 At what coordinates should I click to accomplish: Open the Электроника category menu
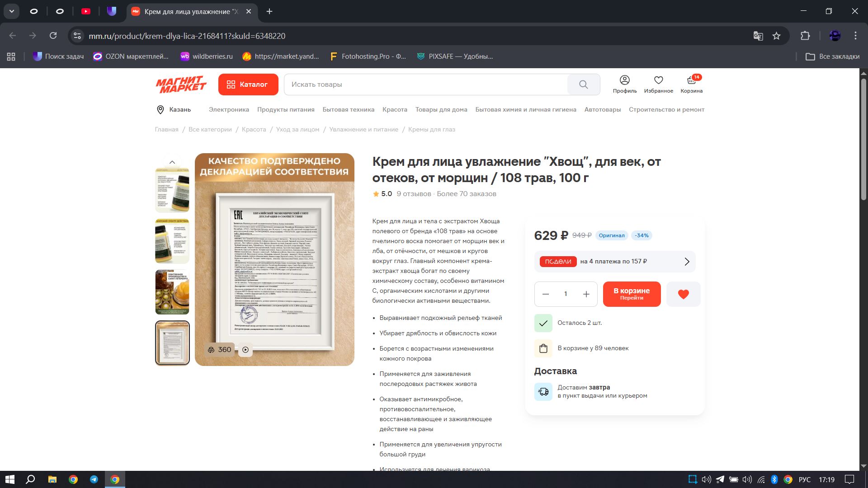(229, 110)
